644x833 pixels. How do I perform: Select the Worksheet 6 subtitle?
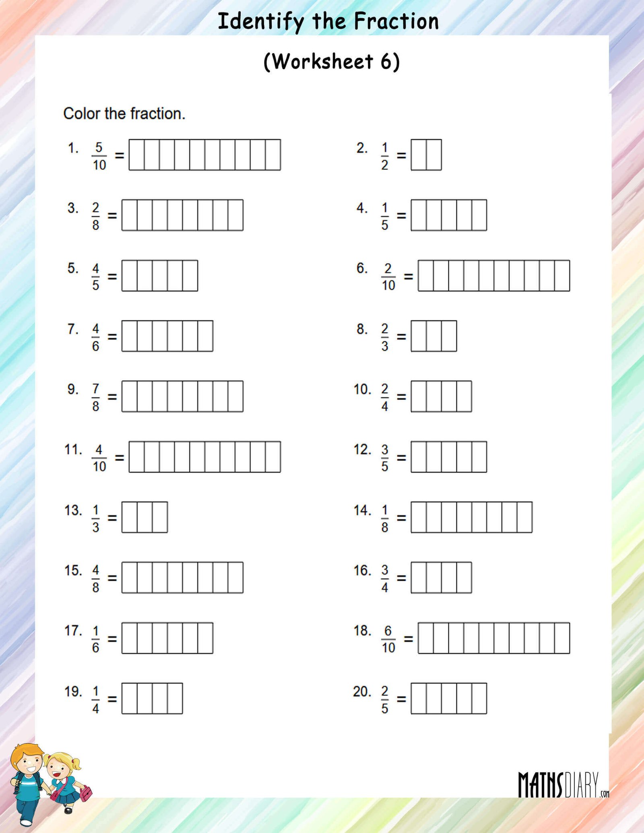332,62
